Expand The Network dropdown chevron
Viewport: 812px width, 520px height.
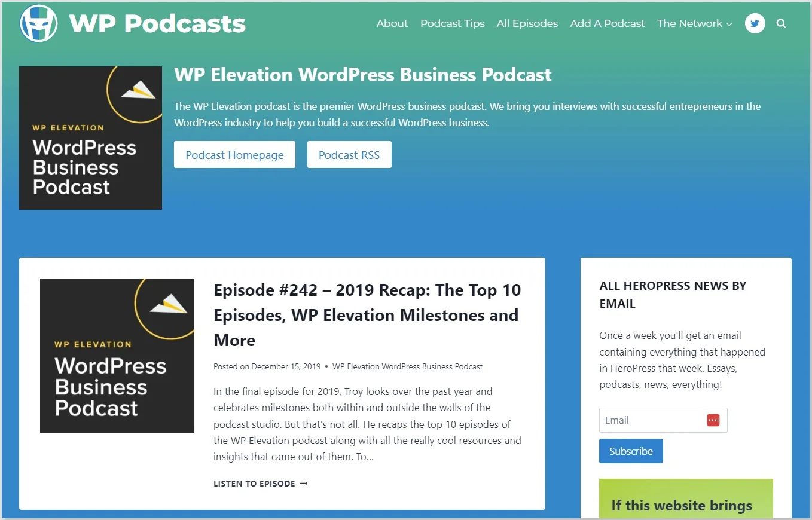point(729,25)
